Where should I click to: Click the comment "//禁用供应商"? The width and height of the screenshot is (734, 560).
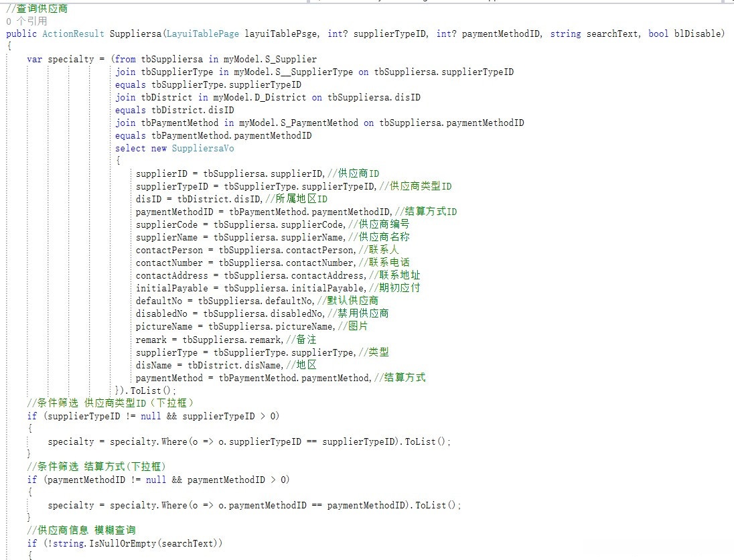358,313
